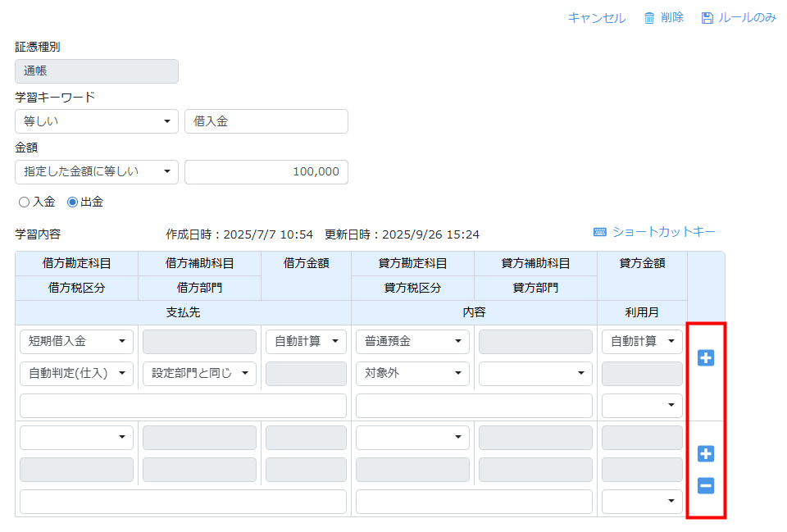
Task: Select the 入金 radio button
Action: coord(24,202)
